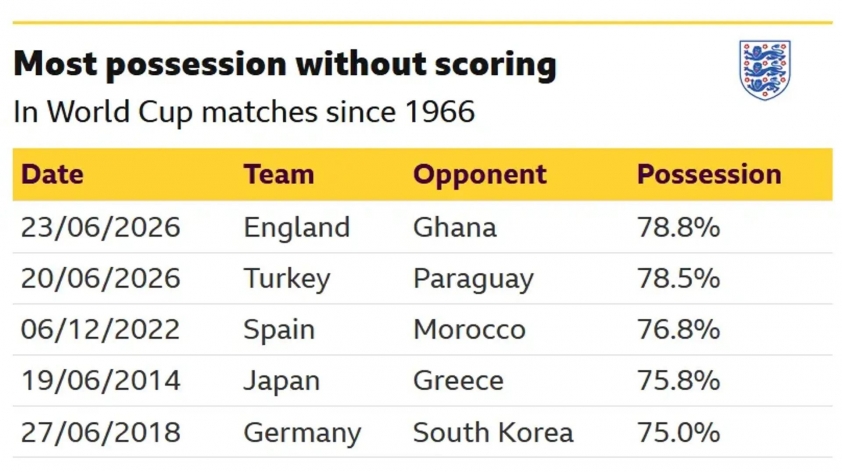Click the Greece opponent cell
The image size is (842, 472).
point(458,381)
